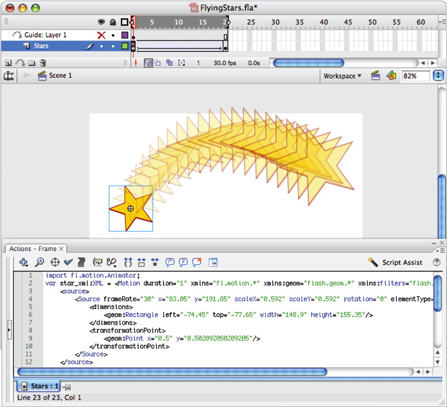Click the Add Motion Guide icon

[x=20, y=63]
